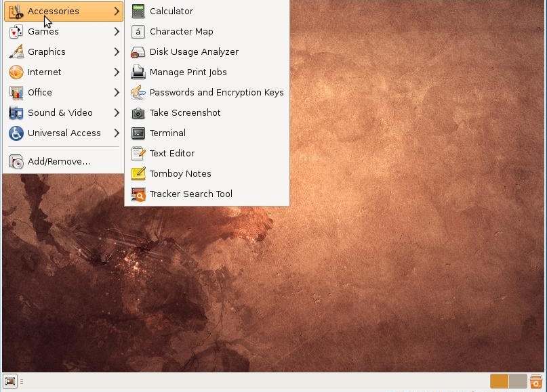Expand the Universal Access submenu arrow

coord(117,133)
